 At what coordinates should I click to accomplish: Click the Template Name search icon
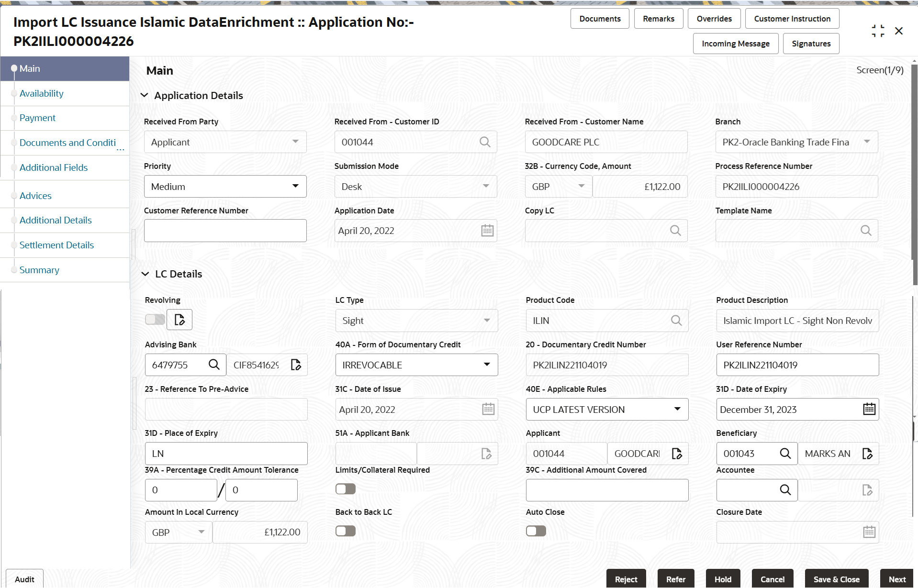(866, 231)
